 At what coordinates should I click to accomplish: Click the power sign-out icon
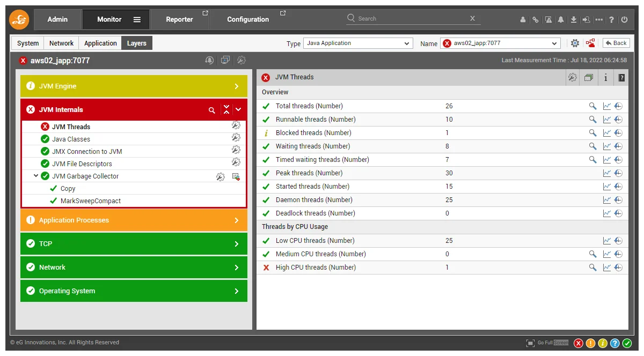pos(624,20)
